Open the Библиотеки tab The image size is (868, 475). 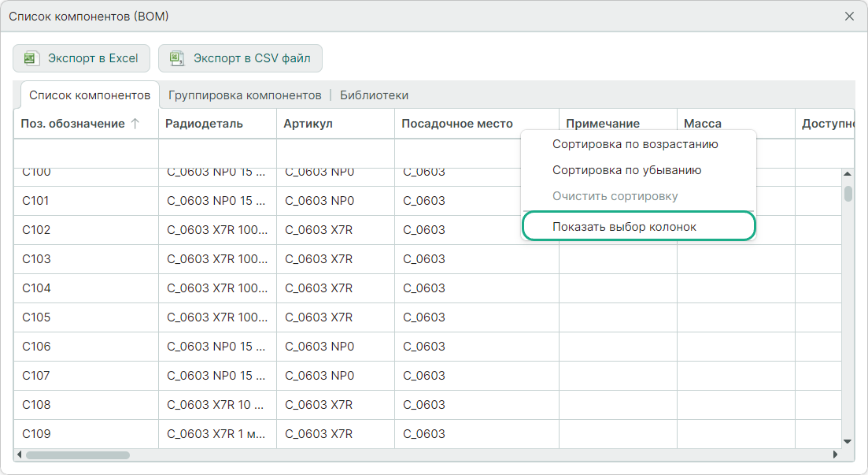pyautogui.click(x=374, y=95)
